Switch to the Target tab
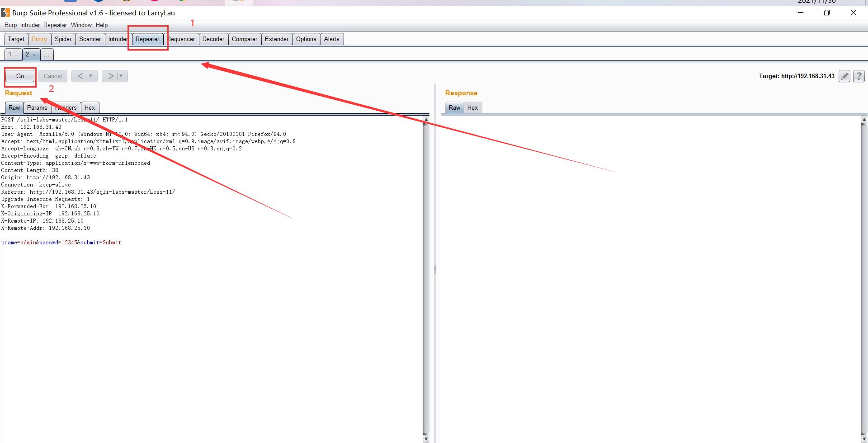Viewport: 868px width, 443px height. tap(16, 39)
